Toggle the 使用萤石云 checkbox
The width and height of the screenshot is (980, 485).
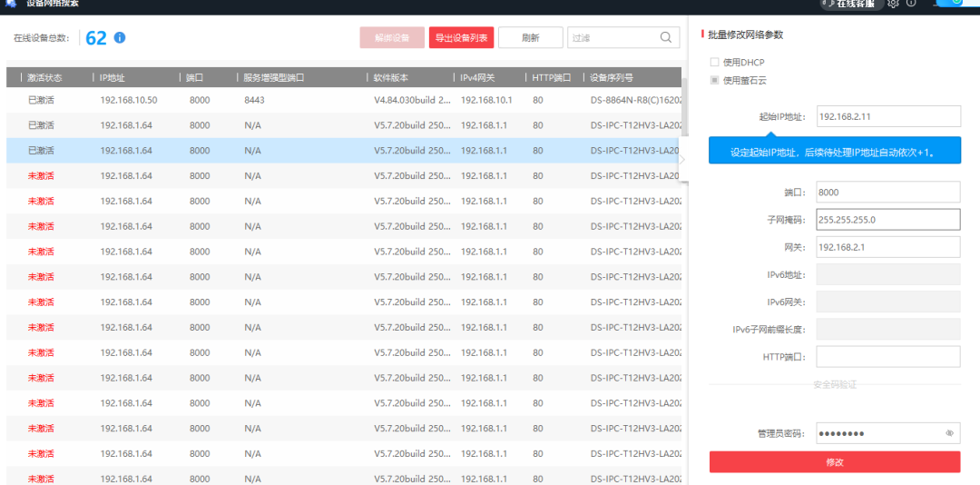715,81
